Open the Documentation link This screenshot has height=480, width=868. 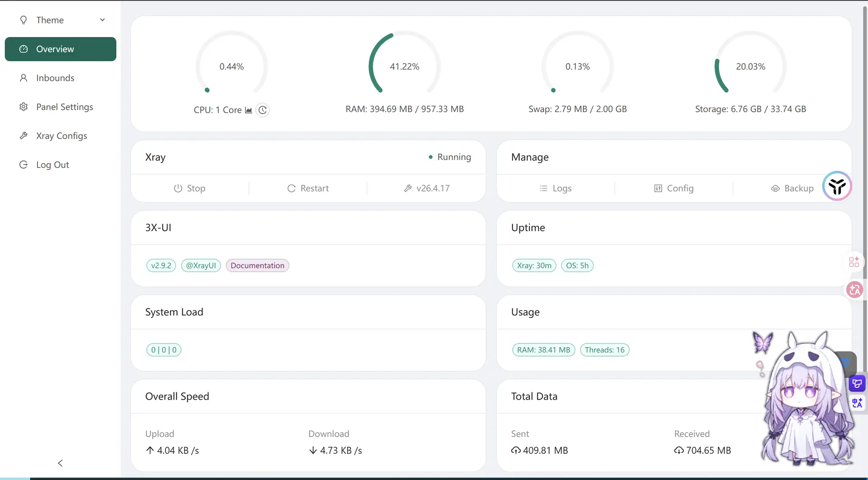258,265
